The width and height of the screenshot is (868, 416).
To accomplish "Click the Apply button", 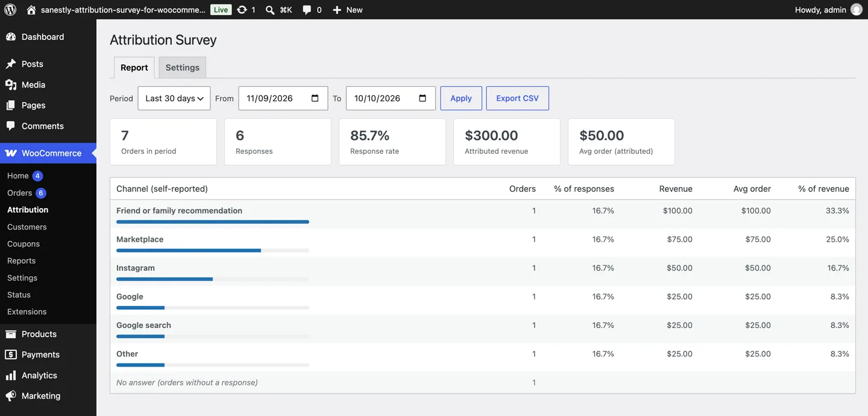I will (461, 98).
